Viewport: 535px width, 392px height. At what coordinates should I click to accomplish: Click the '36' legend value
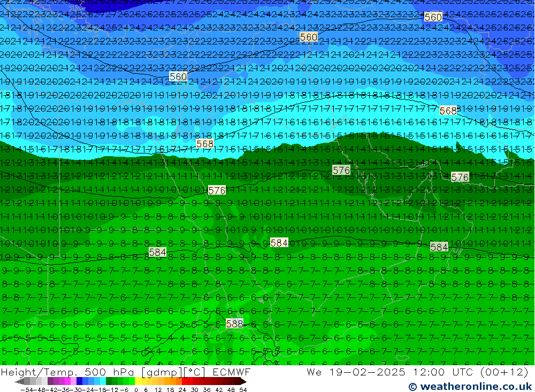pyautogui.click(x=207, y=390)
